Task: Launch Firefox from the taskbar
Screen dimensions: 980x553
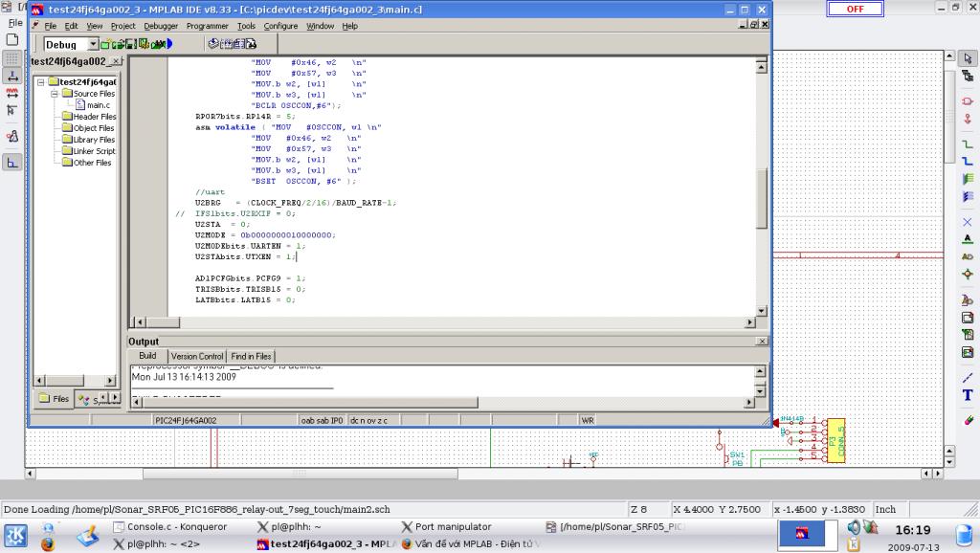Action: click(47, 543)
